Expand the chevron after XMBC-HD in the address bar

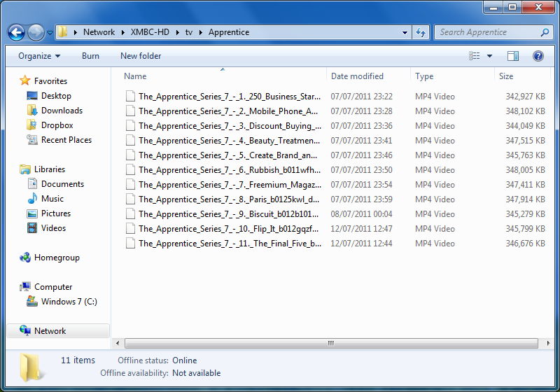tap(177, 32)
